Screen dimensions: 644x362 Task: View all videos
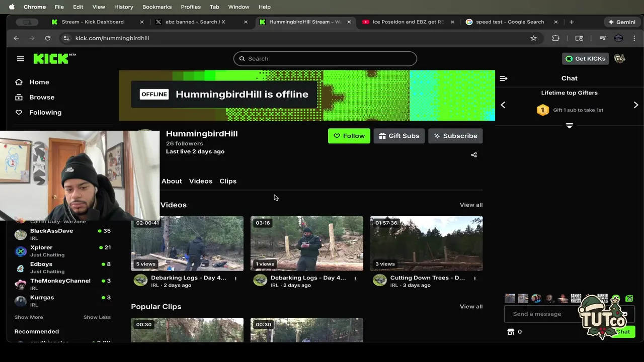click(x=471, y=205)
